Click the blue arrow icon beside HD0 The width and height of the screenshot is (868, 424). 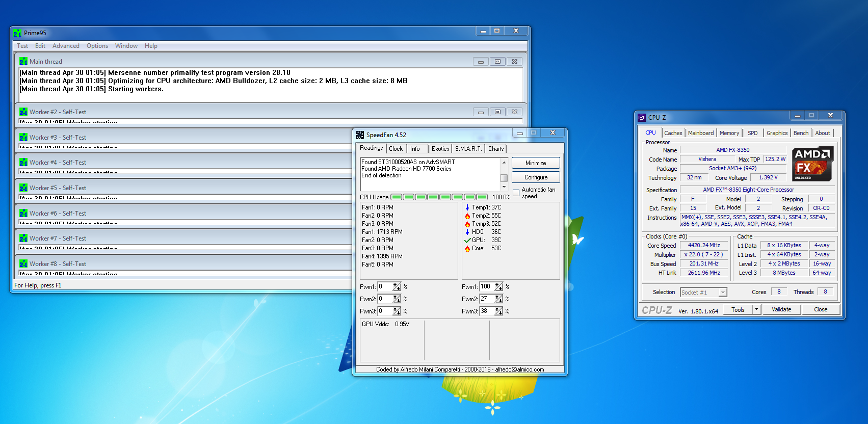pyautogui.click(x=467, y=232)
